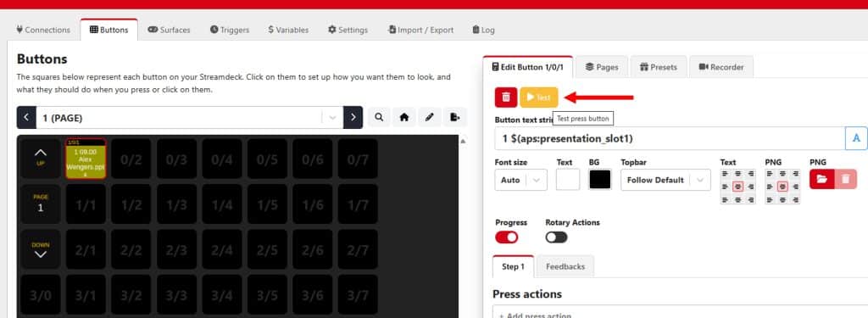Go to the next button page
Screen dimensions: 868x318
(353, 118)
